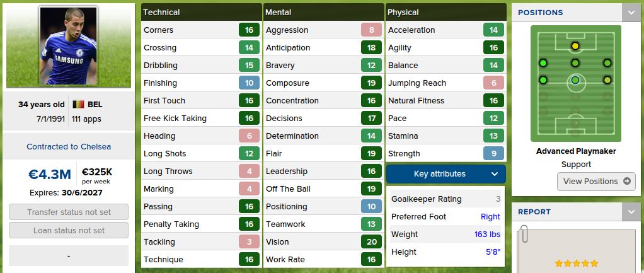This screenshot has height=273, width=644.
Task: Click the right midfielder position dot
Action: point(607,80)
